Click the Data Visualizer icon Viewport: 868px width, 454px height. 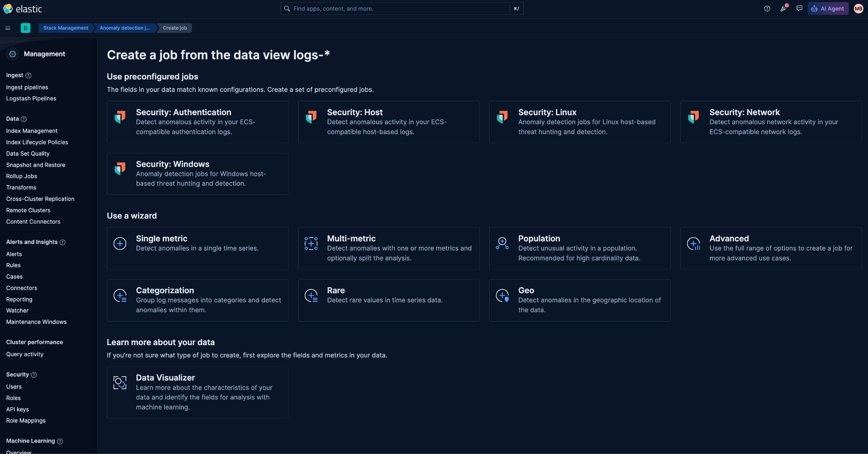pyautogui.click(x=120, y=382)
